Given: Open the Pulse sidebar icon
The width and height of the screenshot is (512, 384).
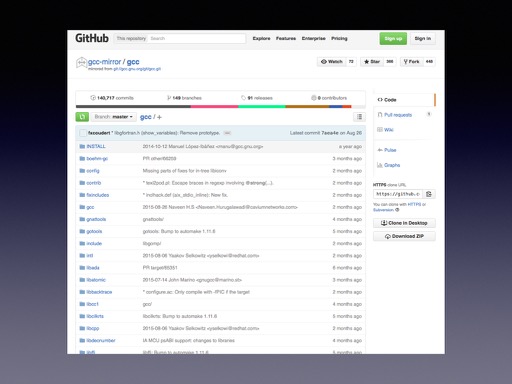Looking at the screenshot, I should click(380, 150).
